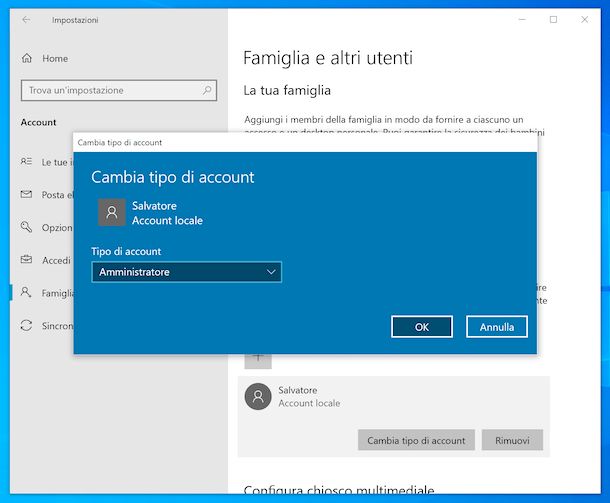Click Annulla to cancel the dialog
610x503 pixels.
click(497, 327)
